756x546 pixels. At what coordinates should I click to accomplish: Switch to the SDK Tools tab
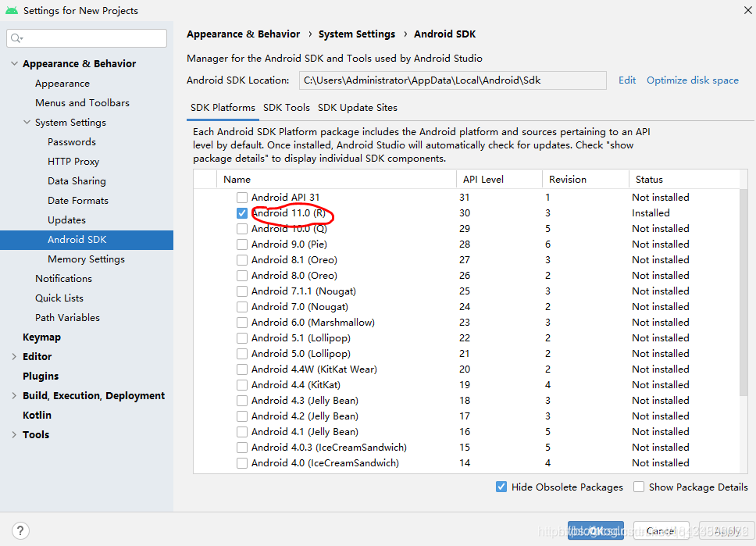point(287,108)
